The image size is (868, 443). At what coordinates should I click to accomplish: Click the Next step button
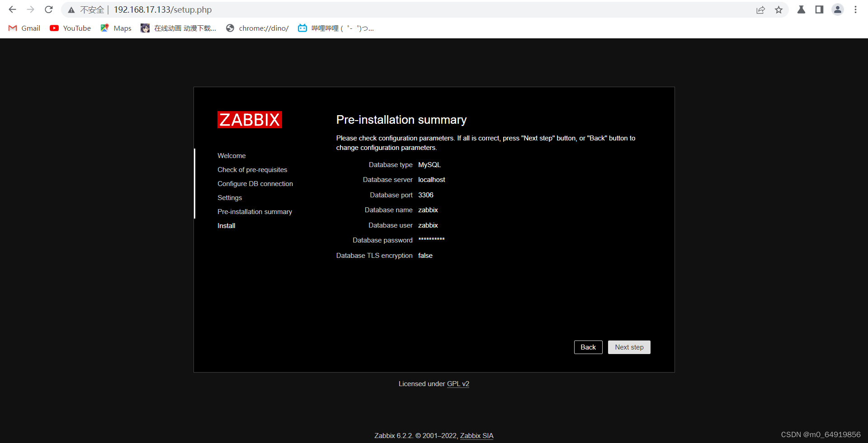click(629, 347)
